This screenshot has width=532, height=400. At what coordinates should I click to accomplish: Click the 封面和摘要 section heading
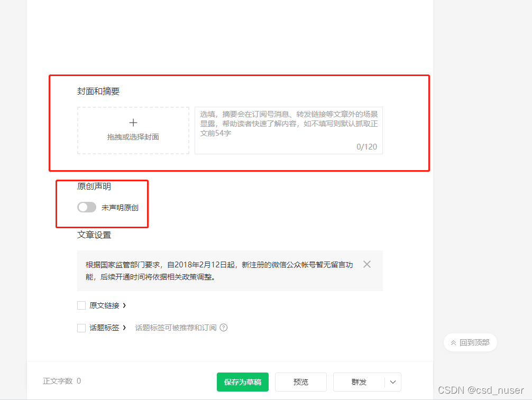coord(98,91)
